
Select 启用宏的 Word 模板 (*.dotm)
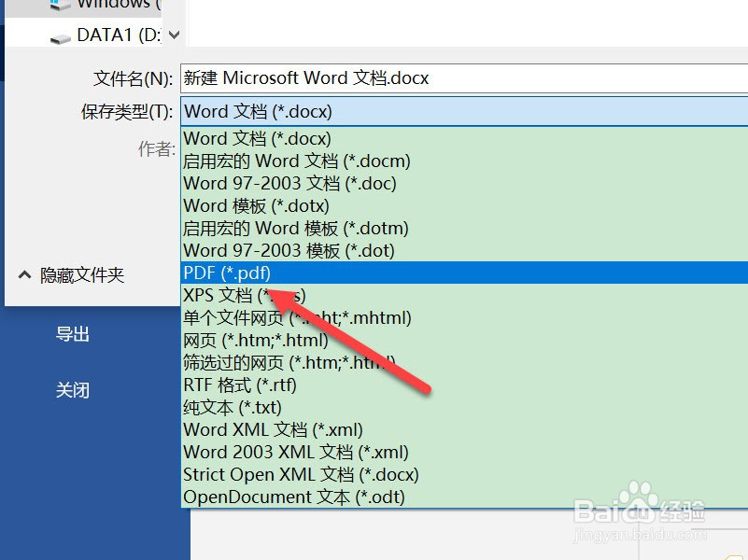(464, 228)
